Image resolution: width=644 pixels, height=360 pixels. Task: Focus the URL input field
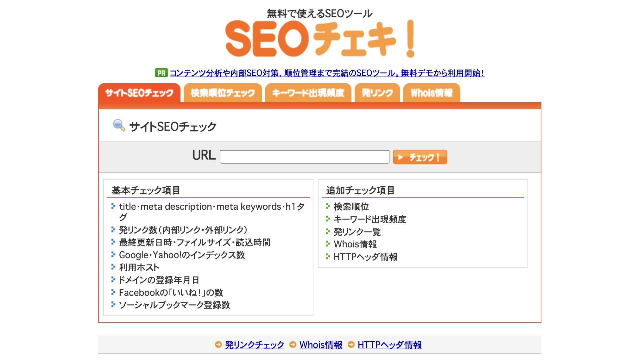[x=305, y=157]
